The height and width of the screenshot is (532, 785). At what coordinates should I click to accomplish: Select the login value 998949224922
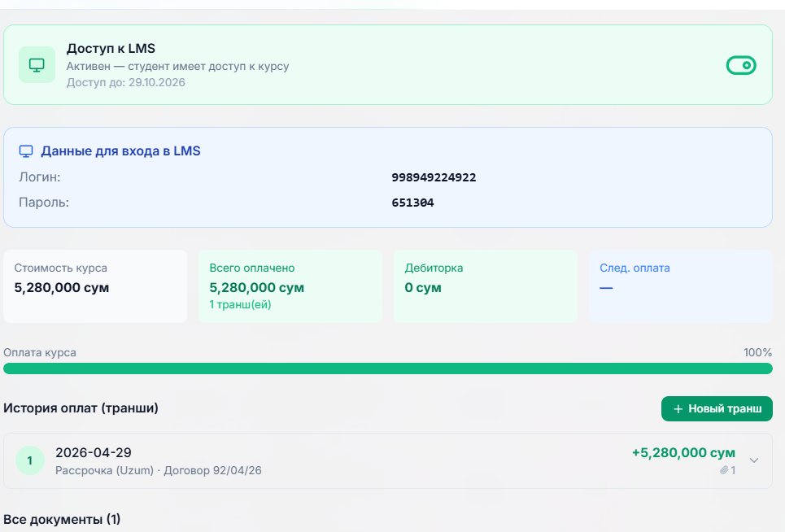point(434,177)
